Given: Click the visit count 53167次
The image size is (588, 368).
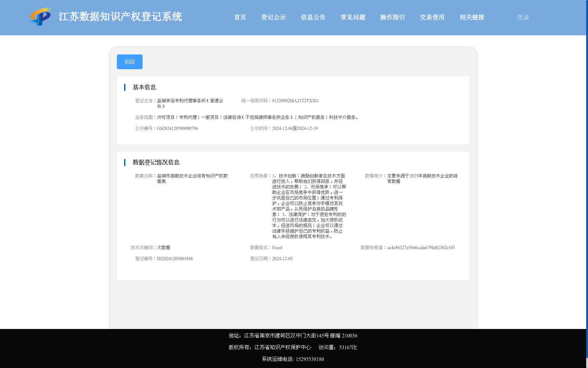Looking at the screenshot, I should (348, 347).
